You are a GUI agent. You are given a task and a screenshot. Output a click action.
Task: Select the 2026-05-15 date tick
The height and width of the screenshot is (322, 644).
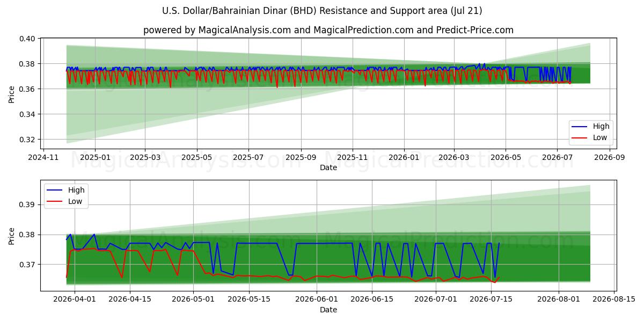pyautogui.click(x=249, y=300)
